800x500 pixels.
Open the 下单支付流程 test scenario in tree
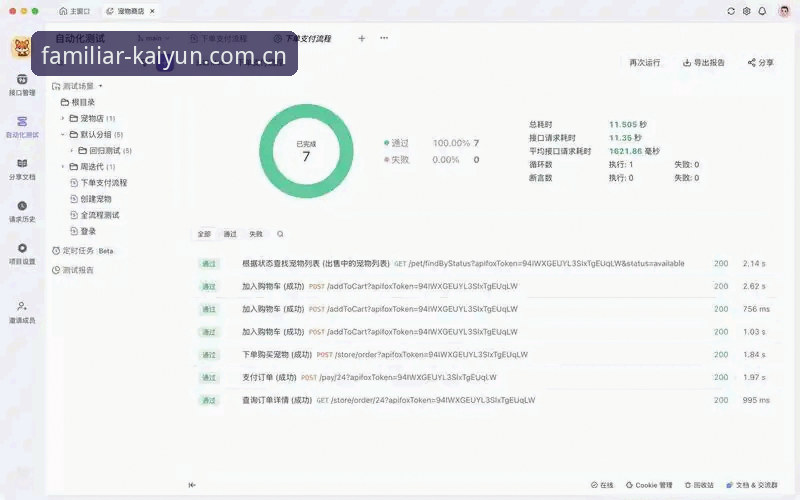98,183
